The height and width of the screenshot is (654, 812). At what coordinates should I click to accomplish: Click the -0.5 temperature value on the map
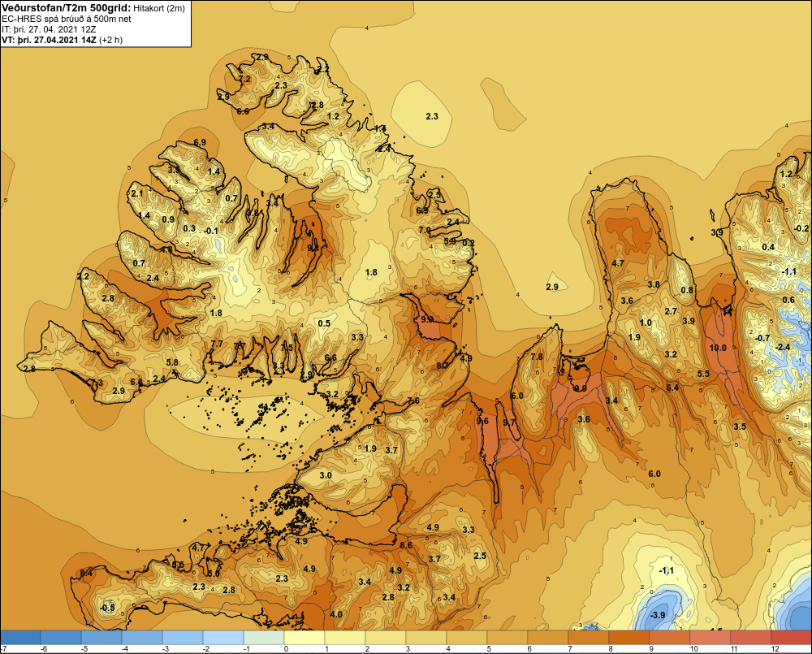106,608
